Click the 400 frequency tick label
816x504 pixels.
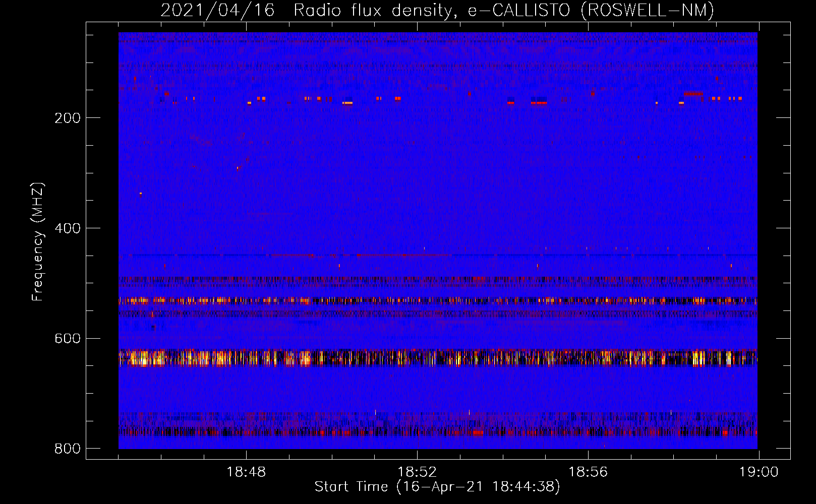click(68, 228)
